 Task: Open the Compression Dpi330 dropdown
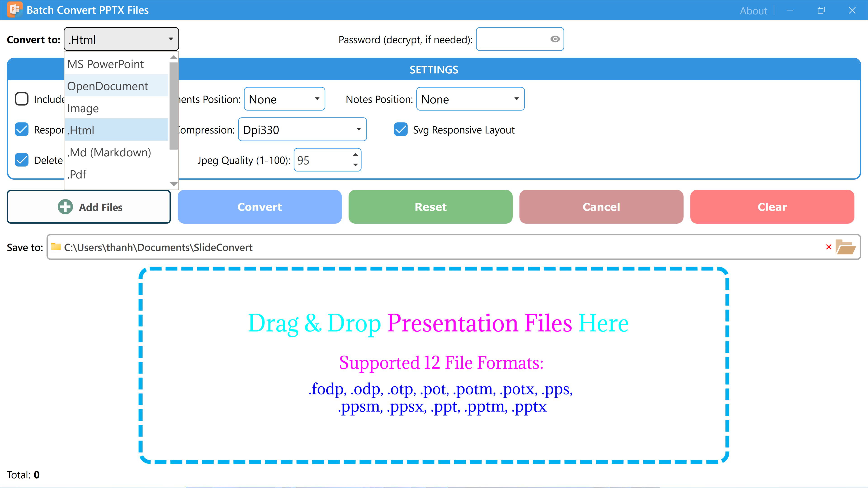tap(302, 129)
